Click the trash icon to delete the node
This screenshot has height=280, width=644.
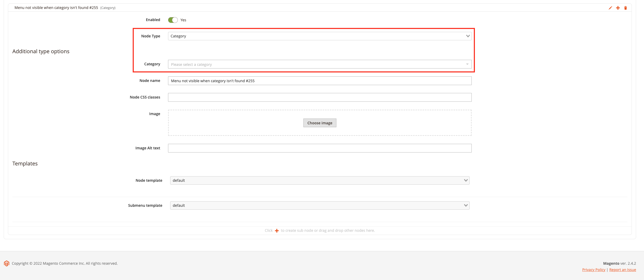point(626,8)
